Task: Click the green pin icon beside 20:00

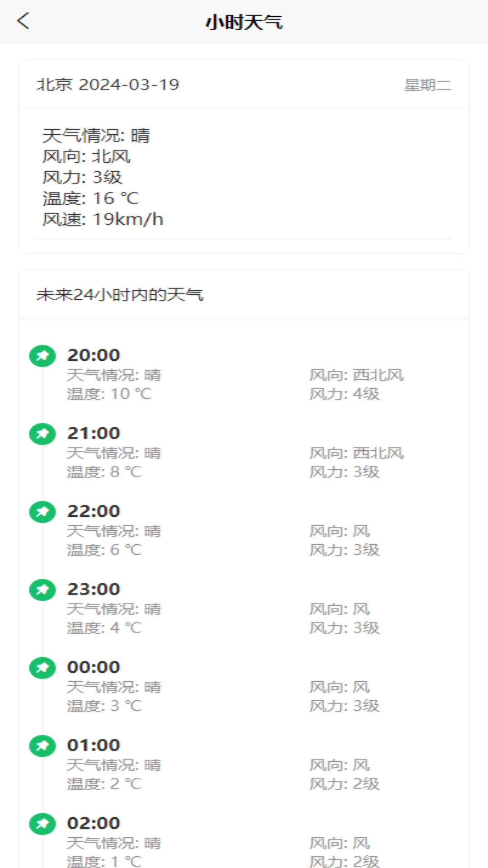Action: [x=42, y=356]
